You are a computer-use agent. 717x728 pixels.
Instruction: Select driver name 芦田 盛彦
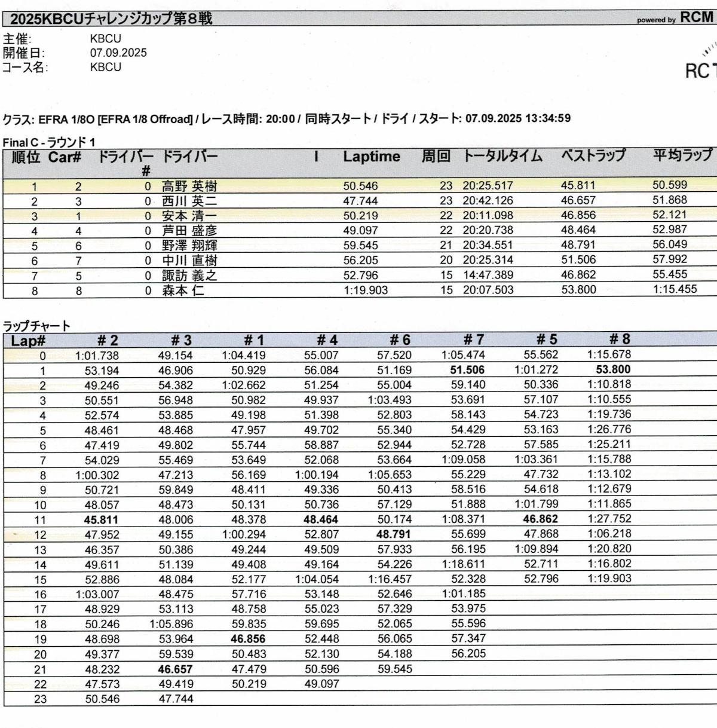[x=189, y=231]
